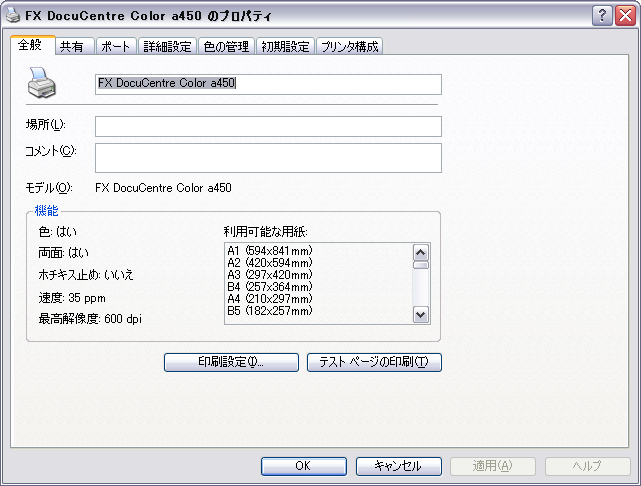Click the キャンセル button
This screenshot has height=486, width=641.
[x=397, y=466]
